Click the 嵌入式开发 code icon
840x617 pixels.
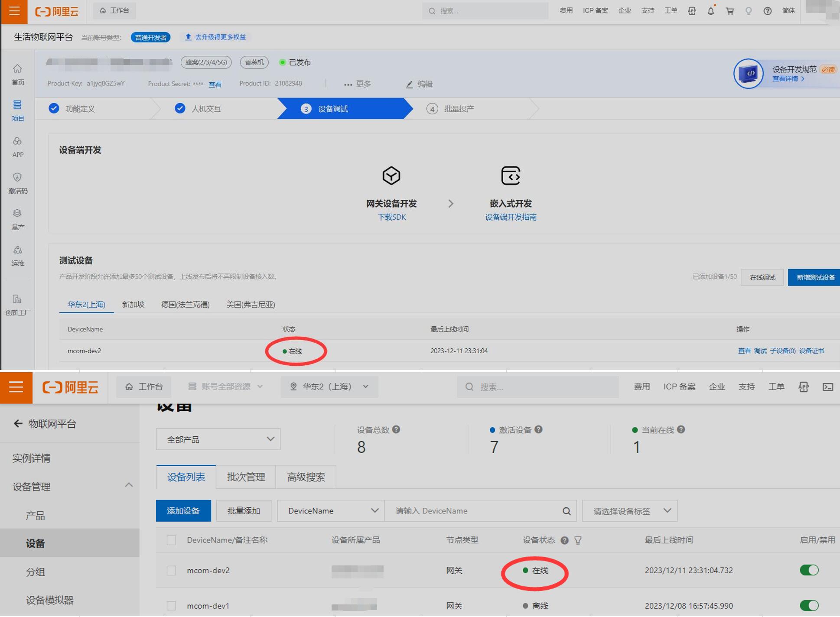click(511, 175)
